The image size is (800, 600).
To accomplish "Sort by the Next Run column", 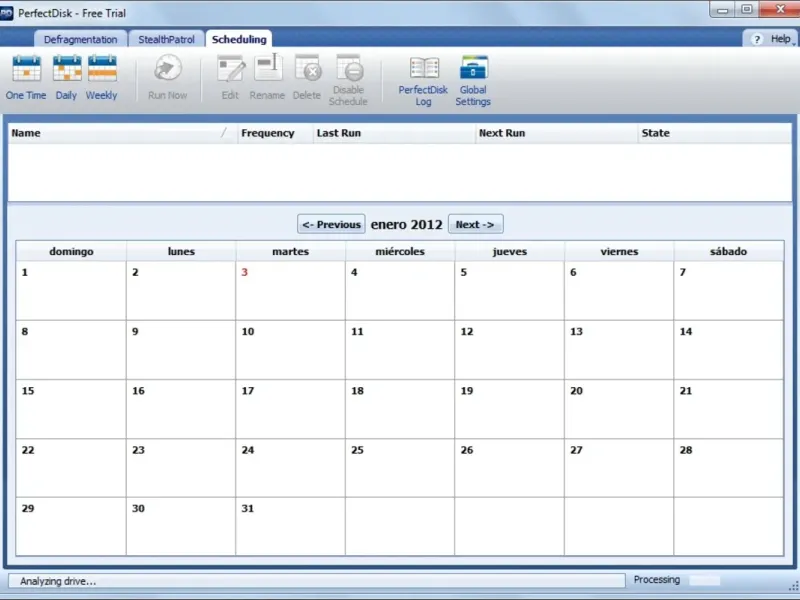I will (x=556, y=133).
